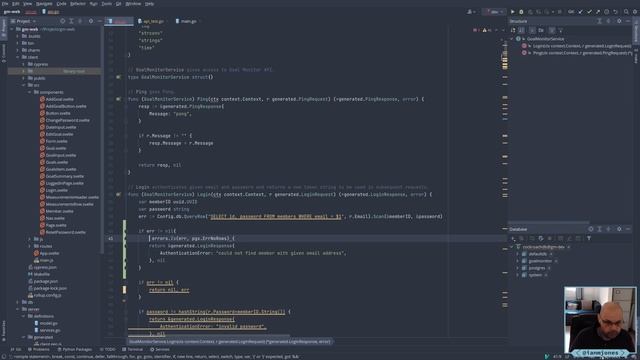Viewport: 640px width, 360px height.
Task: Toggle the fifth button in the Structure panel toolbar
Action: click(552, 30)
